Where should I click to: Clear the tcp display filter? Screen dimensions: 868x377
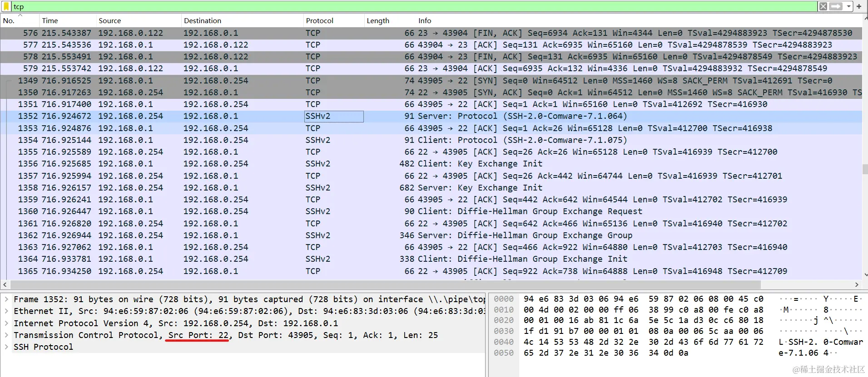click(x=823, y=6)
